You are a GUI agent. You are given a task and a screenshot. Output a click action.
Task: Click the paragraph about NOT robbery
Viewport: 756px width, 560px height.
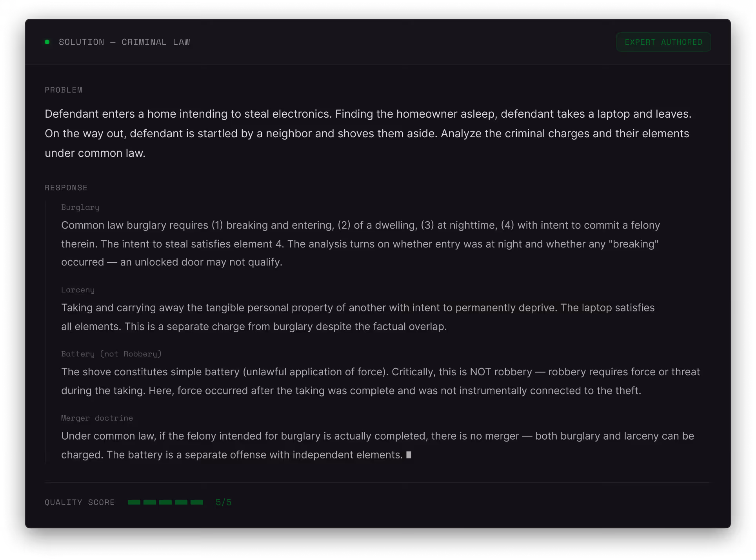(380, 381)
